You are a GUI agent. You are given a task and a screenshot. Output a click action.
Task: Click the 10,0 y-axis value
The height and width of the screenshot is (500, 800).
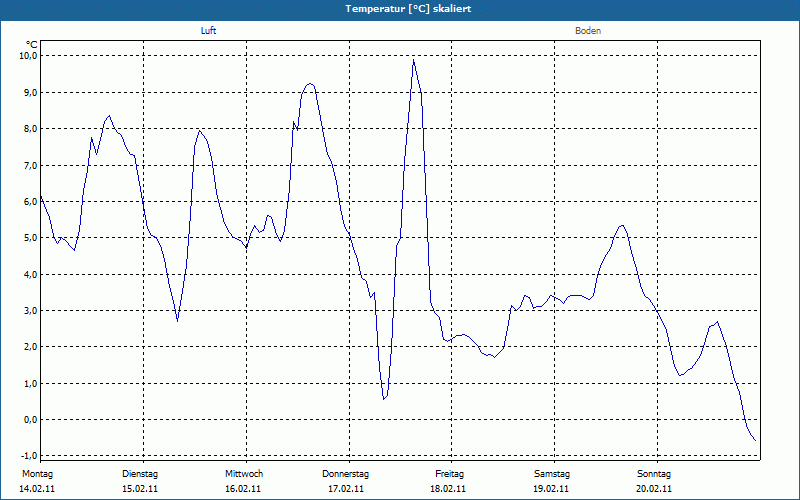[x=28, y=56]
